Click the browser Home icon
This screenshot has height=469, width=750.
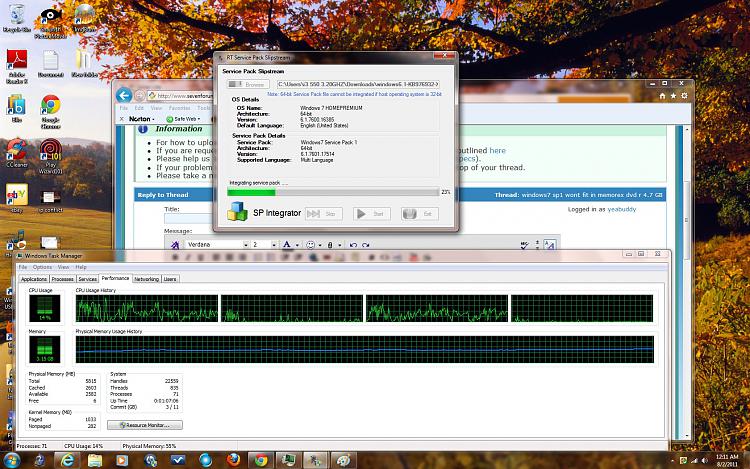[x=662, y=96]
